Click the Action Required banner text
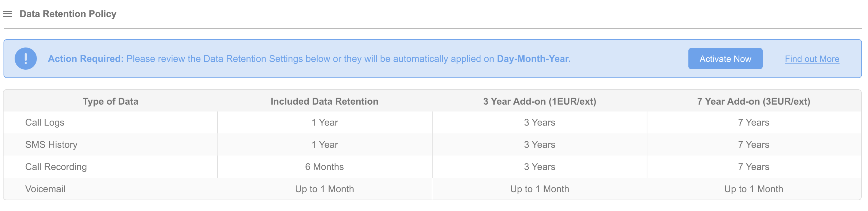The height and width of the screenshot is (211, 868). 309,59
